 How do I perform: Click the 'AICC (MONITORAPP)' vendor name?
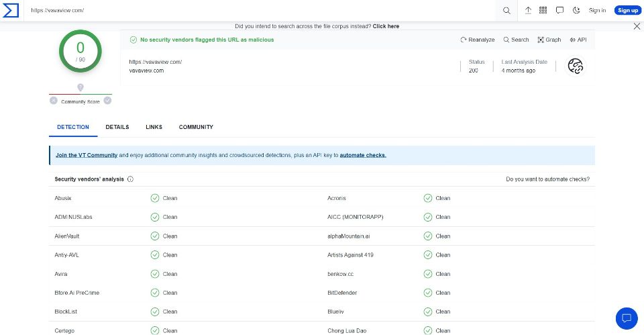coord(356,217)
